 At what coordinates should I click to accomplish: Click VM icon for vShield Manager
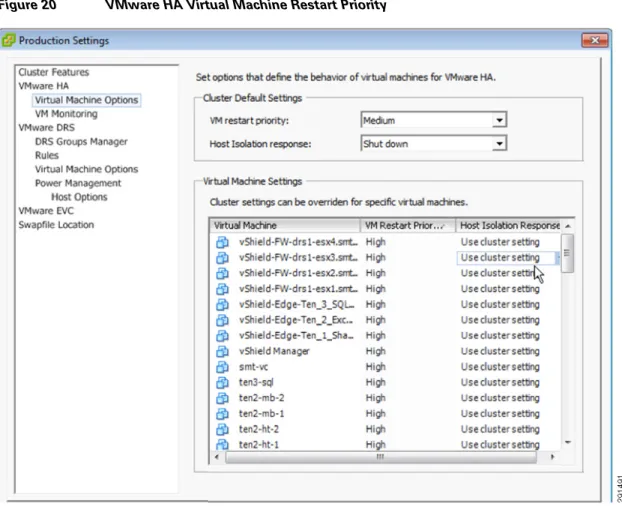click(x=223, y=351)
